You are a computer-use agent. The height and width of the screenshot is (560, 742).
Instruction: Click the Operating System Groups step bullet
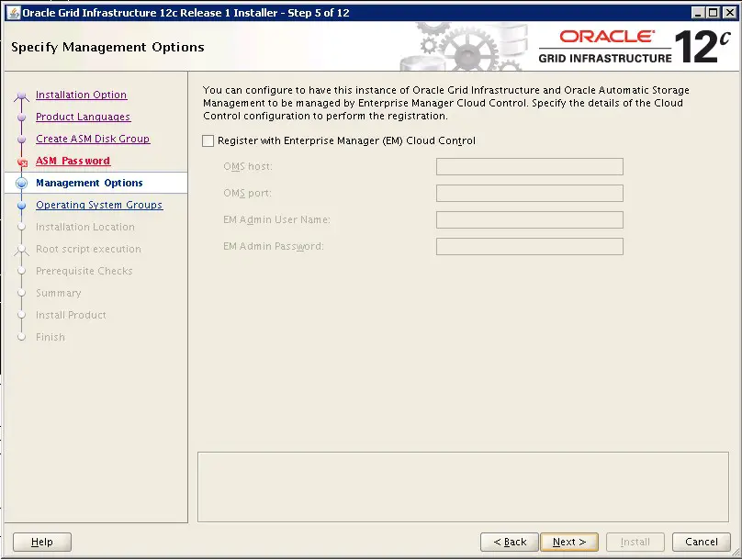click(21, 206)
